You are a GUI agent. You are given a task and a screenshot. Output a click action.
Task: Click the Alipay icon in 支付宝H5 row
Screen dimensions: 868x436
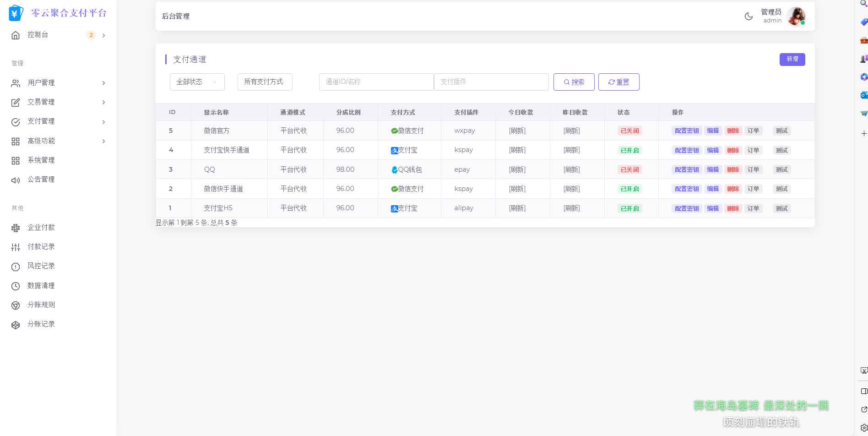(394, 208)
